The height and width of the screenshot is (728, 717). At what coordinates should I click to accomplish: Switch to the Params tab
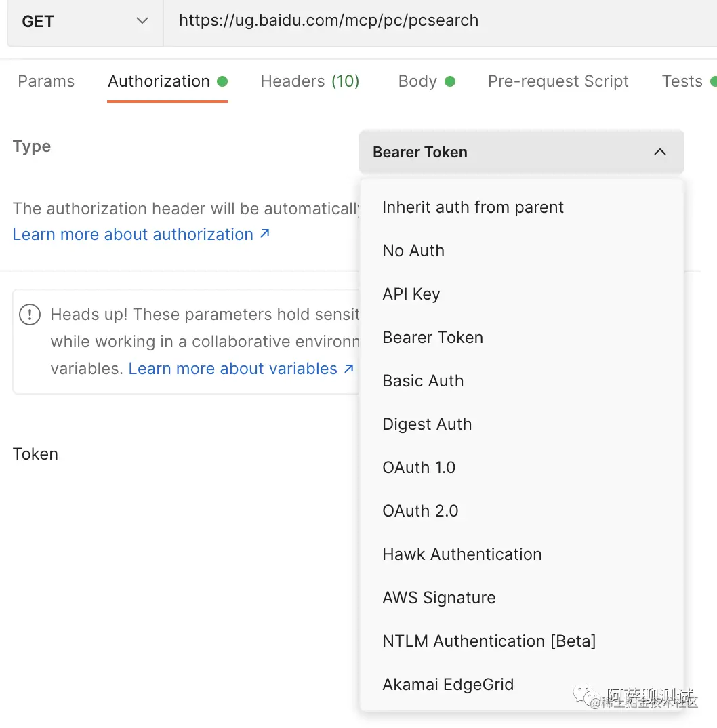[x=46, y=81]
